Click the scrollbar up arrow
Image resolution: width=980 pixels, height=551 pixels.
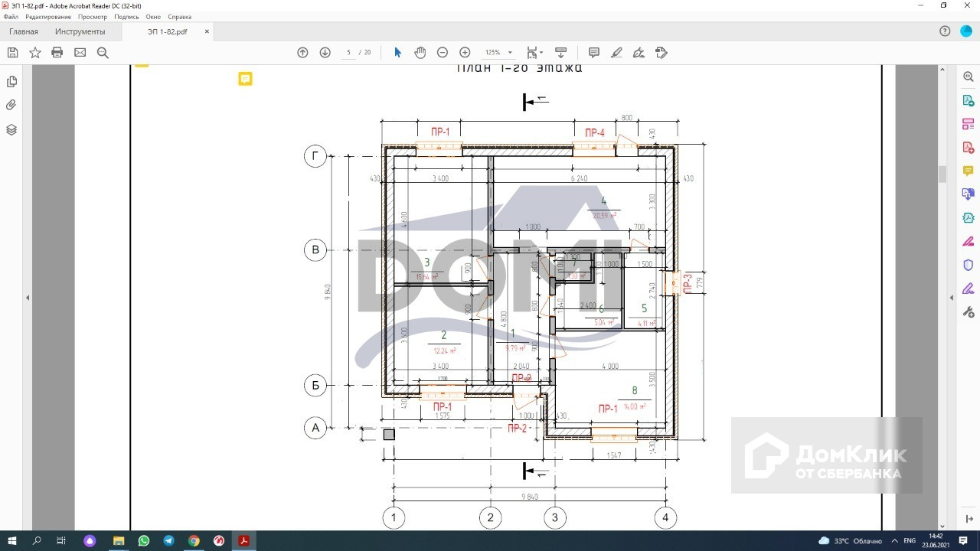(x=942, y=70)
